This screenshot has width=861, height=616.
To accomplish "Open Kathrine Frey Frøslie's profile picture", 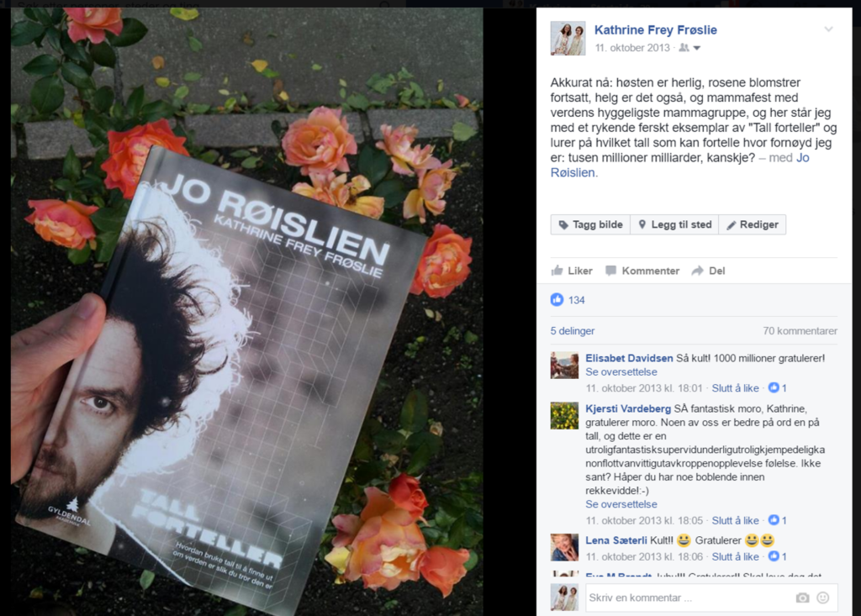I will [568, 39].
